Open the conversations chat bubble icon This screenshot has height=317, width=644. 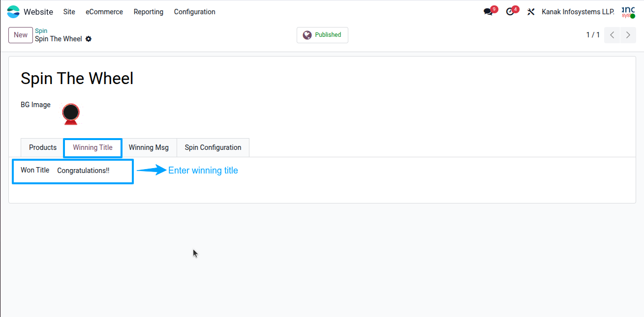[x=488, y=12]
